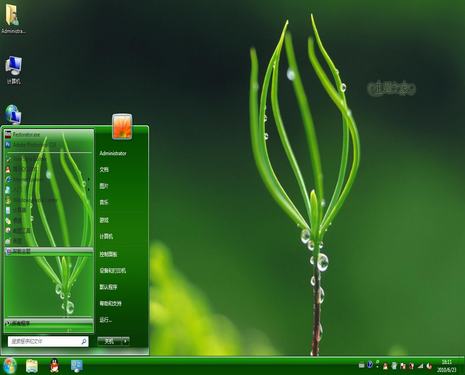Click the blue help icon in system tray
Image resolution: width=465 pixels, height=375 pixels.
(x=370, y=365)
